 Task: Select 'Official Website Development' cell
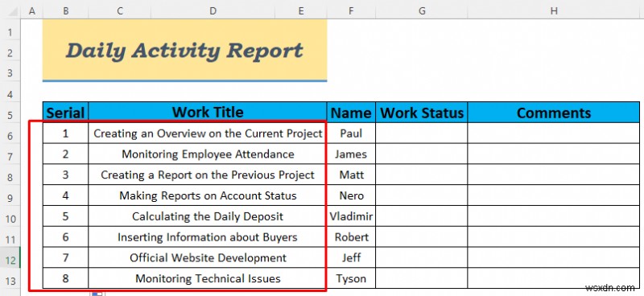[x=208, y=257]
